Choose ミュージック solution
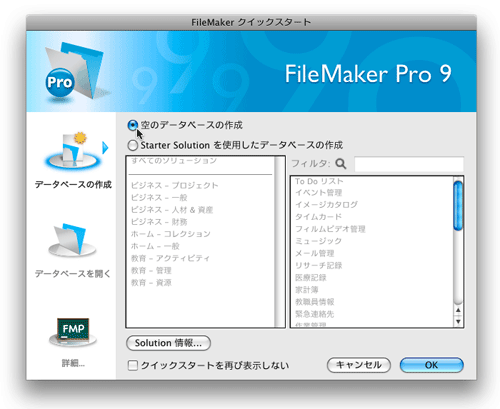Viewport: 500px width, 409px height. click(318, 241)
